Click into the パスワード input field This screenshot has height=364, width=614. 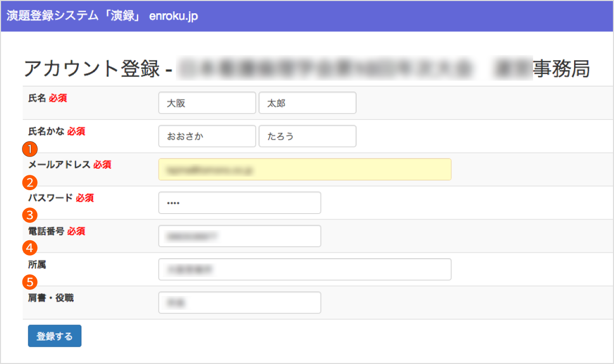point(239,203)
